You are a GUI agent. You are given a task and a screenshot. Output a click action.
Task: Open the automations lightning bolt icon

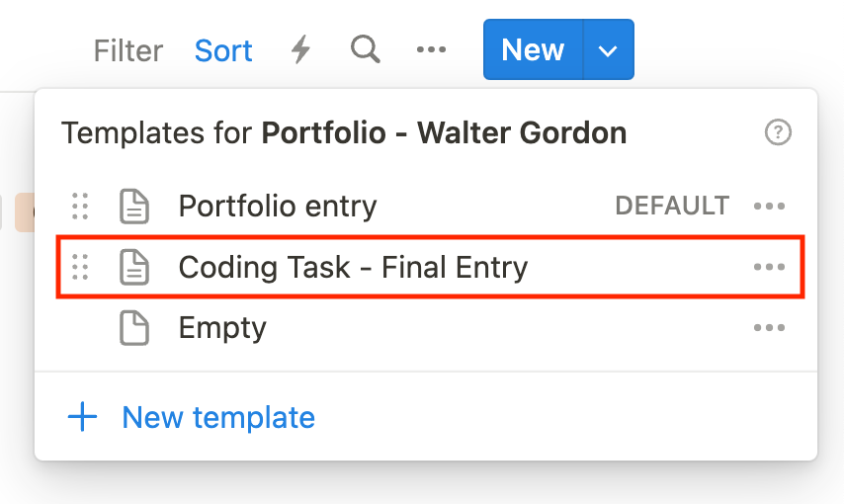300,50
